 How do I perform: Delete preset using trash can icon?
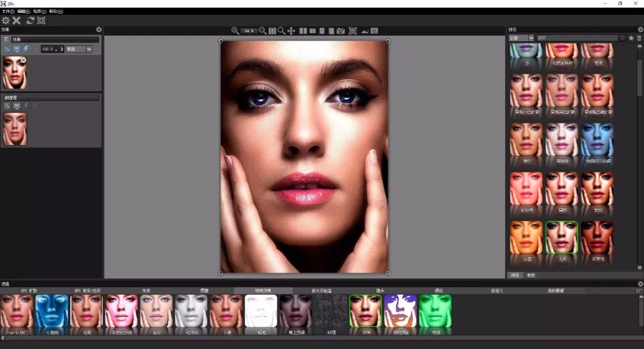[639, 38]
